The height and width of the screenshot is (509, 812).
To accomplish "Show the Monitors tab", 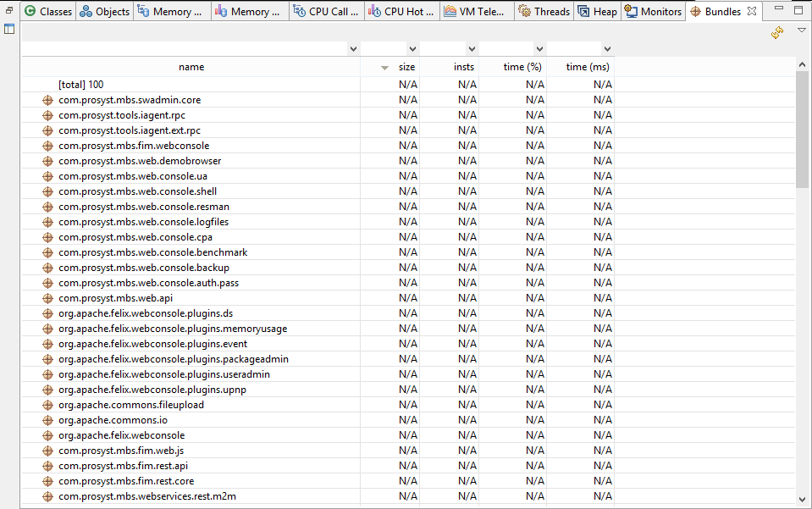I will tap(653, 12).
